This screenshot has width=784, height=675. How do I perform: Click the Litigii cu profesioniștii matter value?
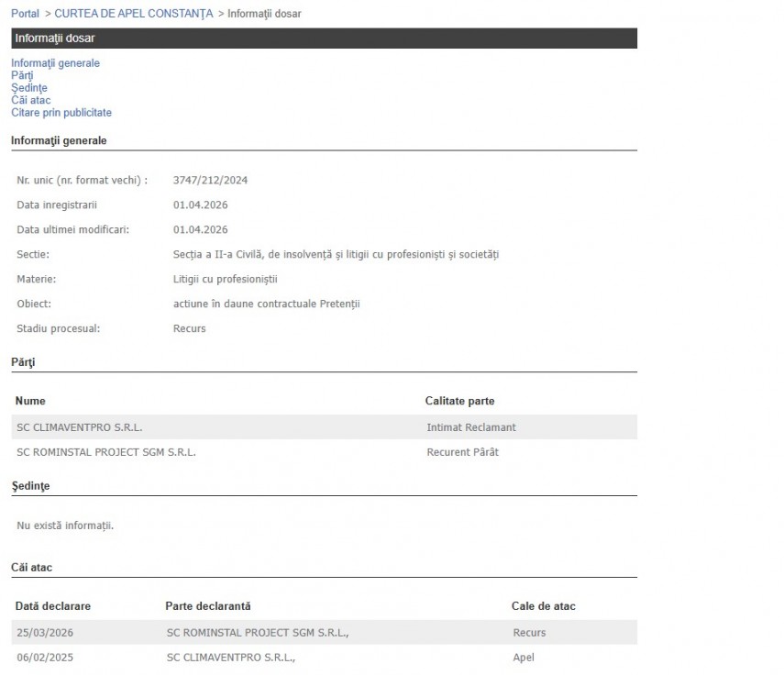tap(225, 279)
